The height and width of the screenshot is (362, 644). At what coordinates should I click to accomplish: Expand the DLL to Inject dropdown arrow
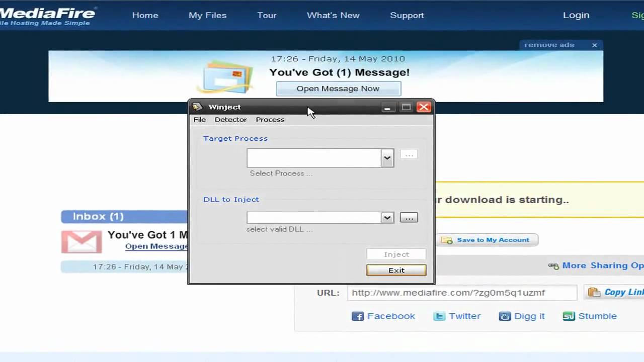click(x=387, y=218)
